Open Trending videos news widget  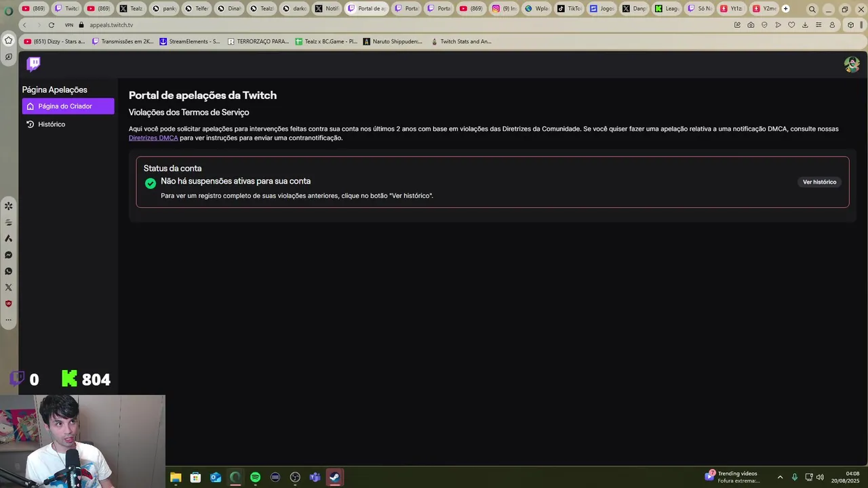pyautogui.click(x=732, y=477)
